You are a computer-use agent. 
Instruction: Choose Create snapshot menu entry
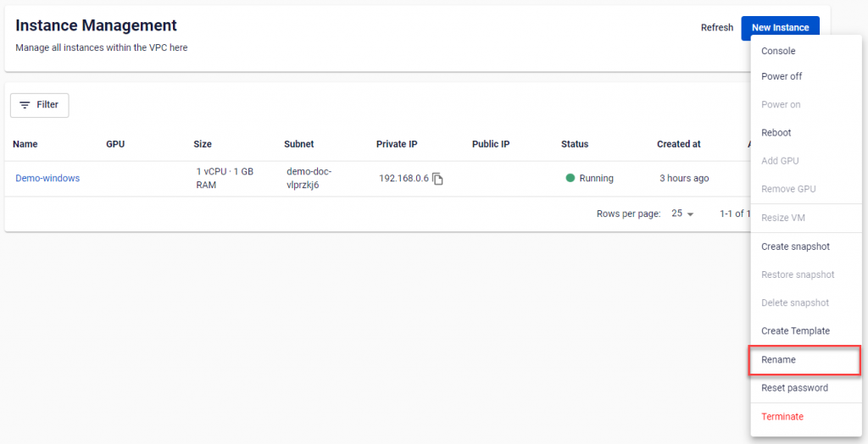[795, 247]
